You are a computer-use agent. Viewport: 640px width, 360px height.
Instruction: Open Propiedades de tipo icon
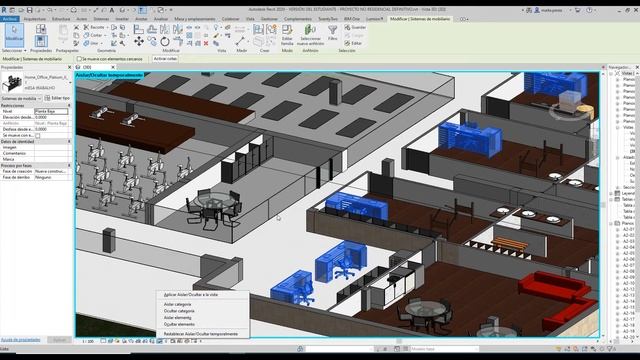pyautogui.click(x=40, y=29)
